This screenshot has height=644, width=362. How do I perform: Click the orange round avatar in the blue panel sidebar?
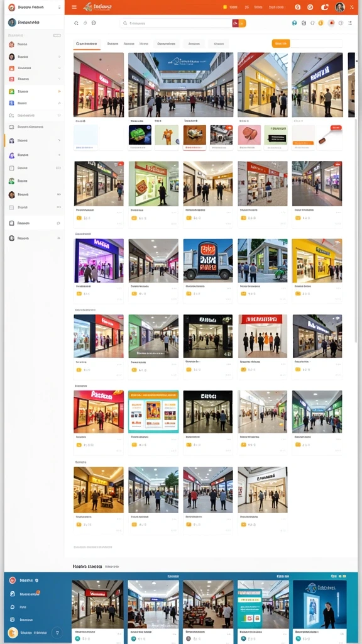(x=13, y=633)
